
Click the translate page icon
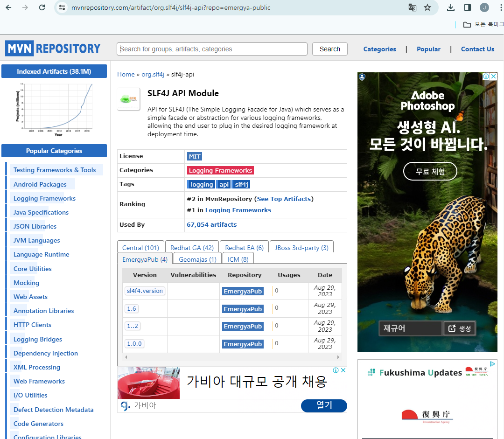tap(413, 7)
